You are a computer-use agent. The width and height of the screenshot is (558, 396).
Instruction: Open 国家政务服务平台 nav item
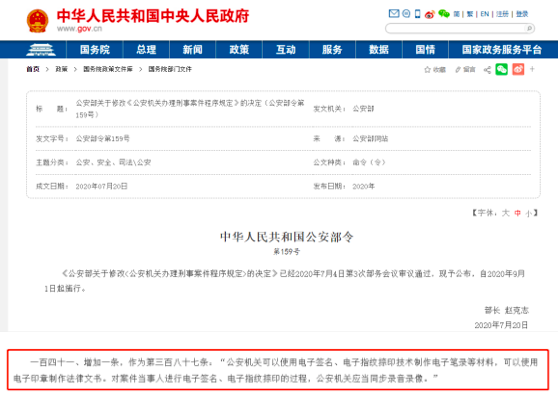(x=502, y=49)
